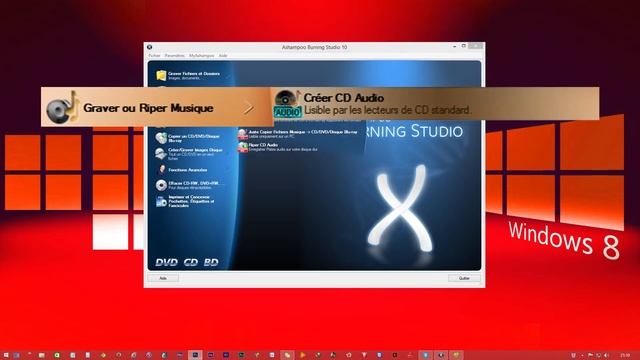Click the system clock on the taskbar
This screenshot has width=640, height=360.
pos(624,356)
